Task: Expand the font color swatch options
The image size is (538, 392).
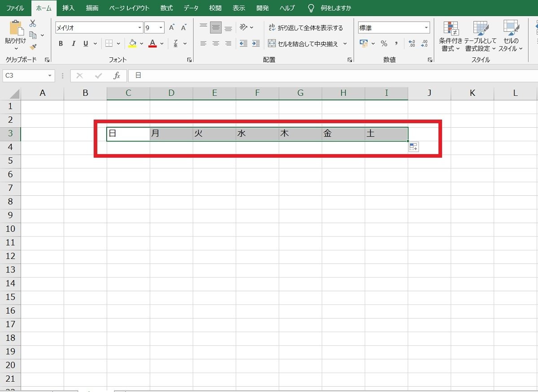Action: click(161, 43)
